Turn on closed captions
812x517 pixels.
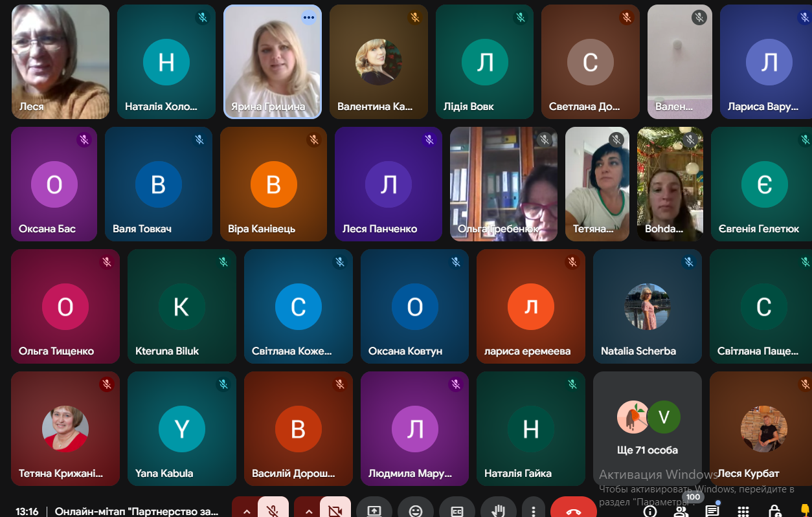[457, 511]
